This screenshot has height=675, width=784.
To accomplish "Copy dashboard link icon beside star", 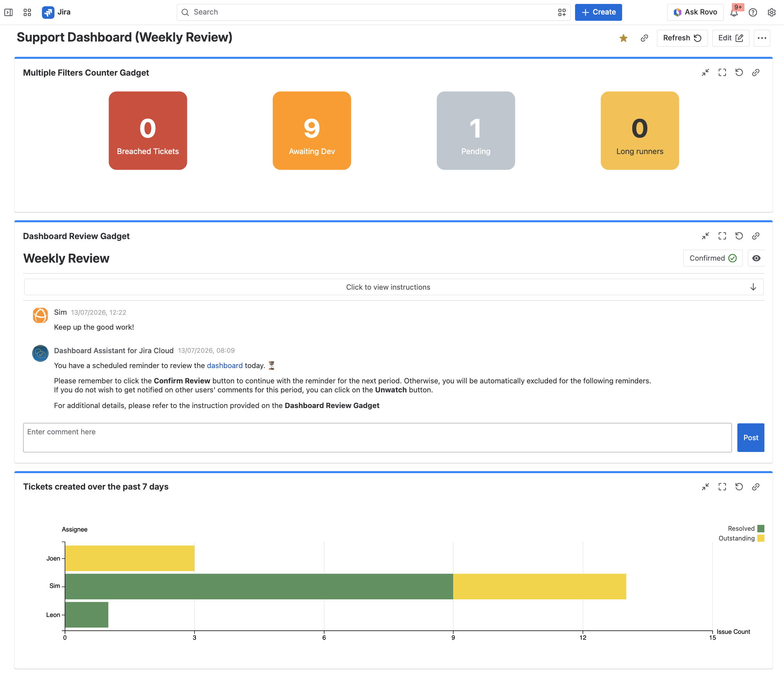I will 644,38.
